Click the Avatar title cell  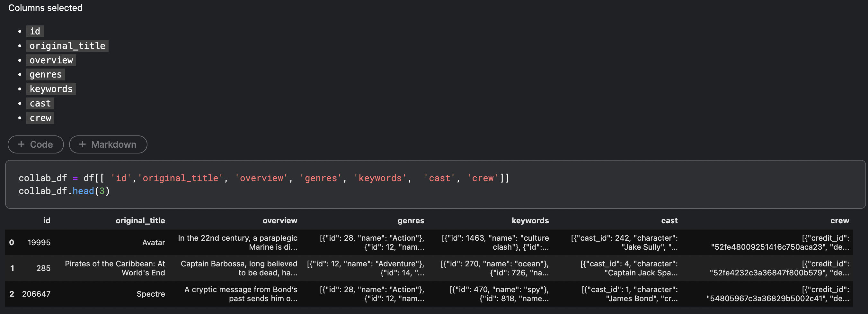(154, 243)
